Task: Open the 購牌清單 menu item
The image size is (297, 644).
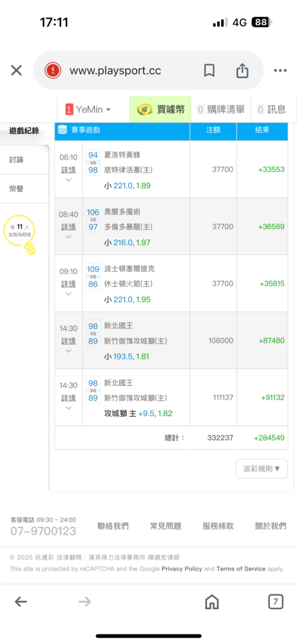Action: tap(221, 109)
